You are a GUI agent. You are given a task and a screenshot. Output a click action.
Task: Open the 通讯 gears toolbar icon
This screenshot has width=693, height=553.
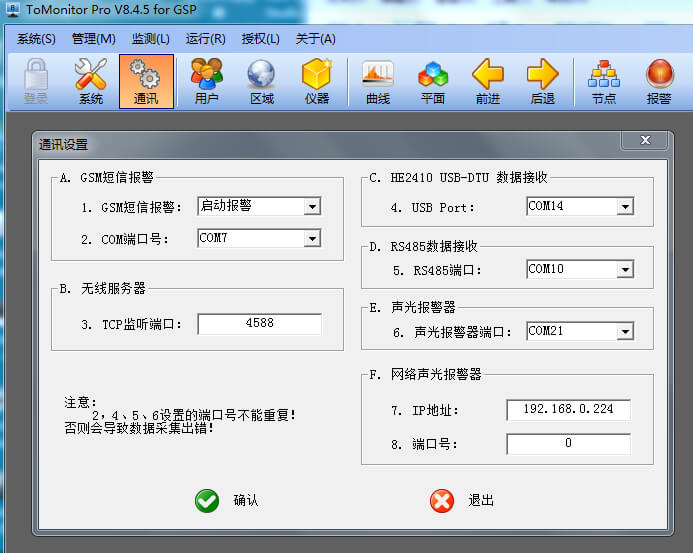point(146,80)
